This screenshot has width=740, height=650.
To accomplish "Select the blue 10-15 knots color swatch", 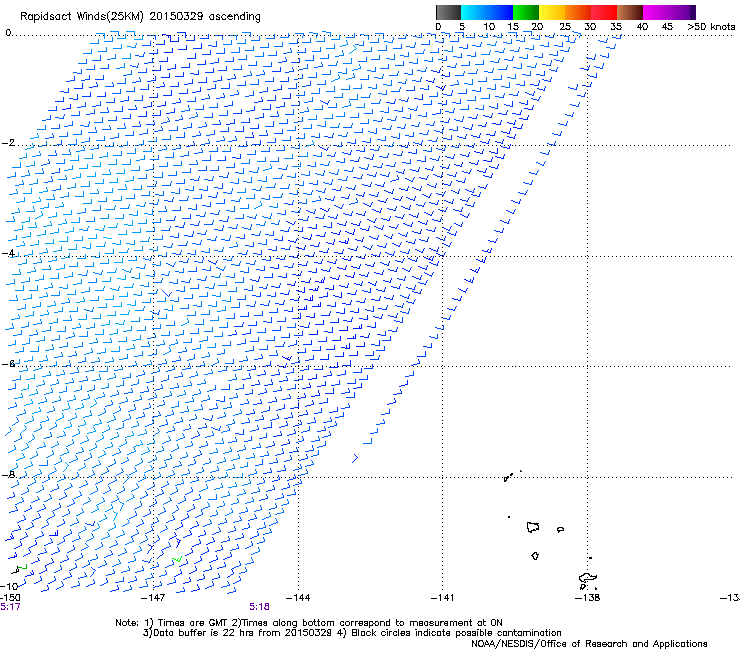I will point(499,12).
